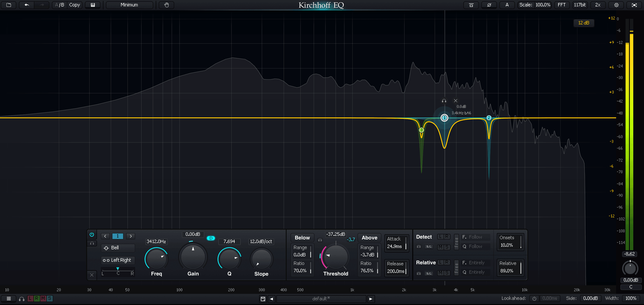Click the Slope knob
The width and height of the screenshot is (644, 305).
[x=261, y=259]
